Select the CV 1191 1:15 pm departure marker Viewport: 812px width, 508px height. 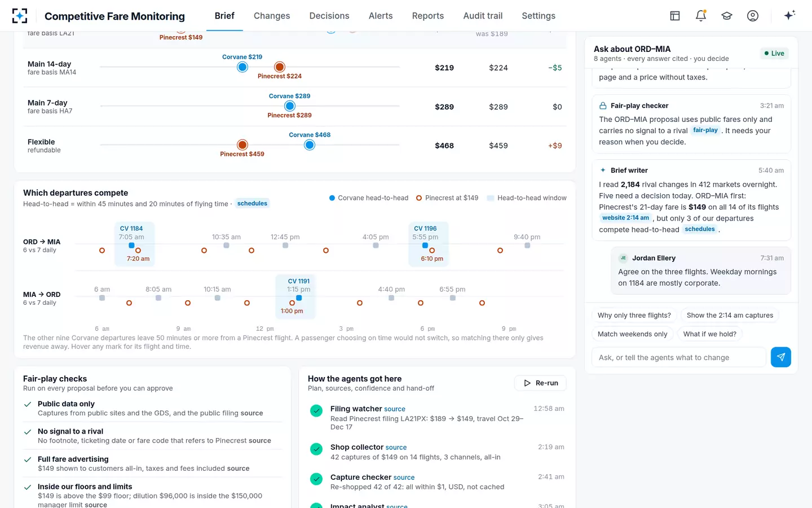pos(299,298)
